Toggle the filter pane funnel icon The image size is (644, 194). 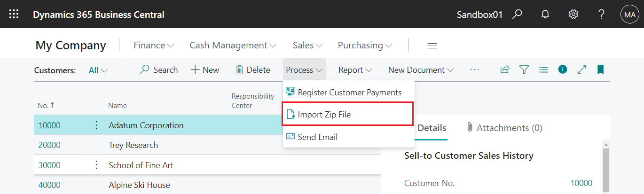pos(524,70)
